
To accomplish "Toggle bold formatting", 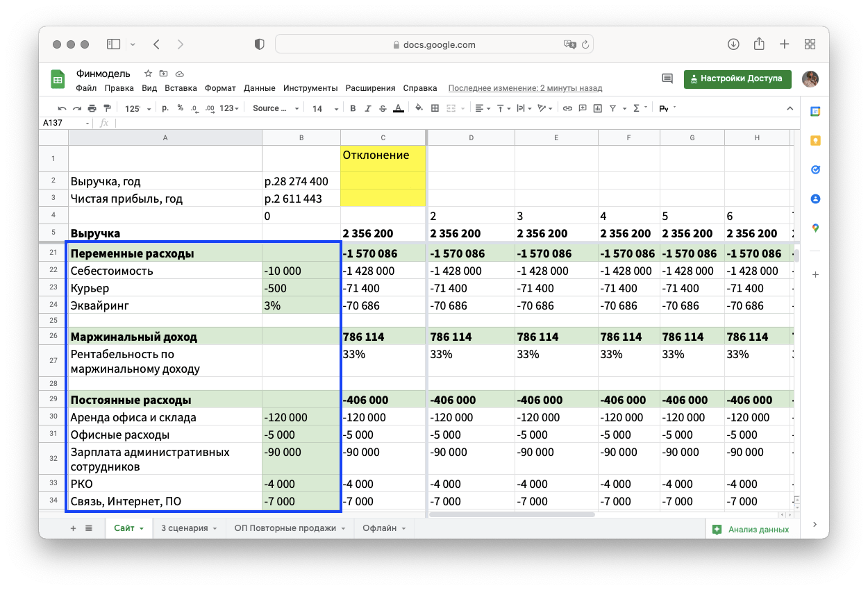I will pos(353,108).
